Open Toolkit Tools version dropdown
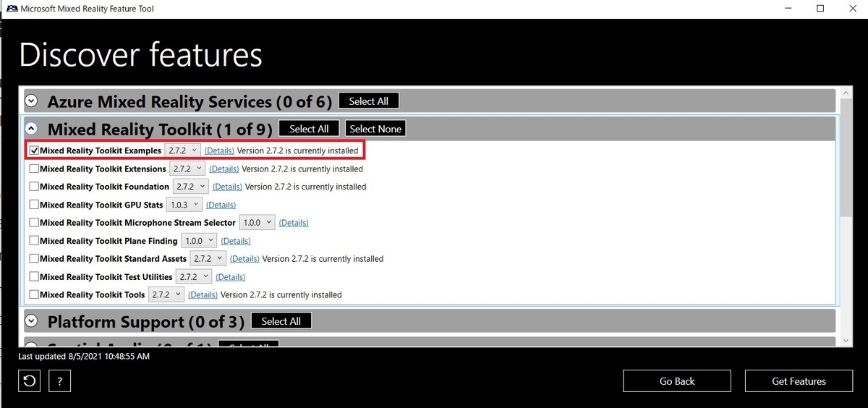This screenshot has height=408, width=868. 166,294
